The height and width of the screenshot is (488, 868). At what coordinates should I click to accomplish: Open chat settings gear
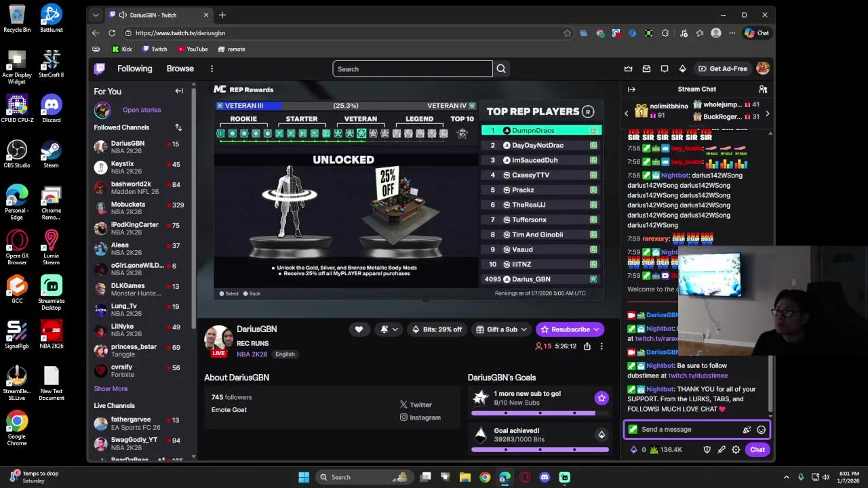(x=736, y=450)
